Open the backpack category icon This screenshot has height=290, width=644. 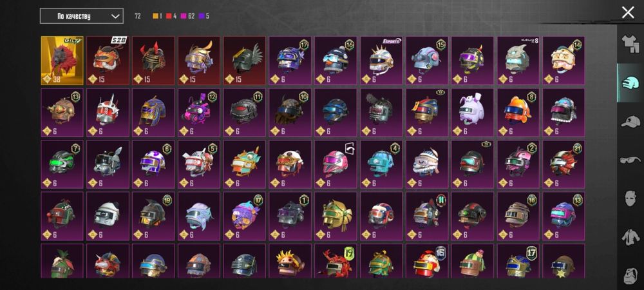(x=630, y=275)
